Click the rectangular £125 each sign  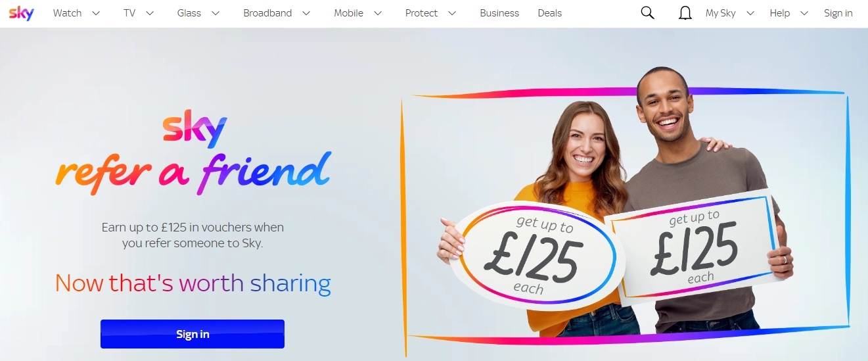click(695, 245)
